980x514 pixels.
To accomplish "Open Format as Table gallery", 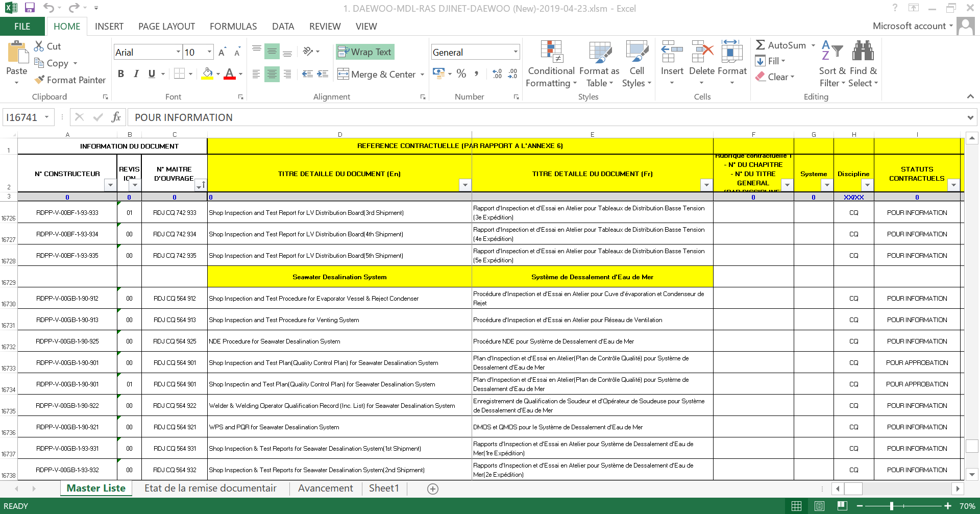I will point(599,64).
